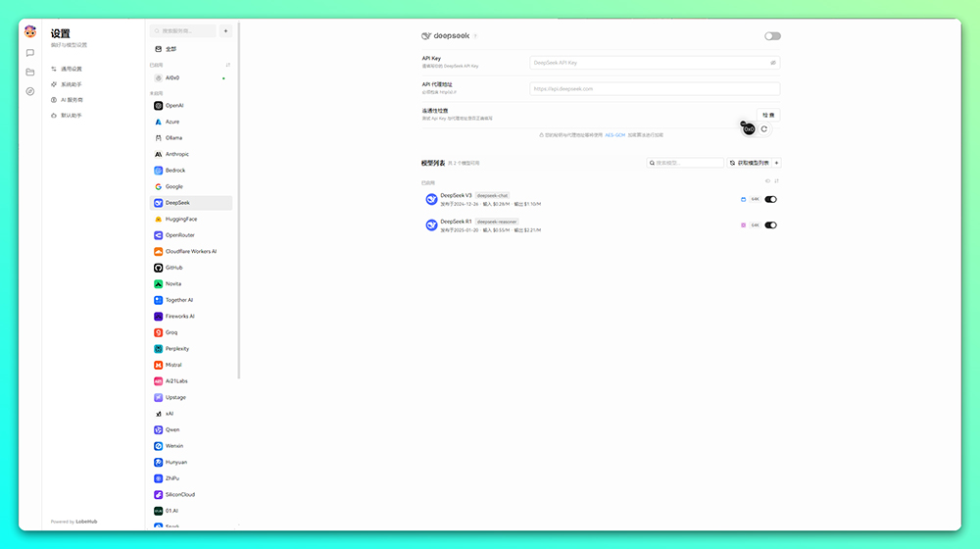Click the HuggingFace logo in the provider list
980x549 pixels.
click(158, 220)
